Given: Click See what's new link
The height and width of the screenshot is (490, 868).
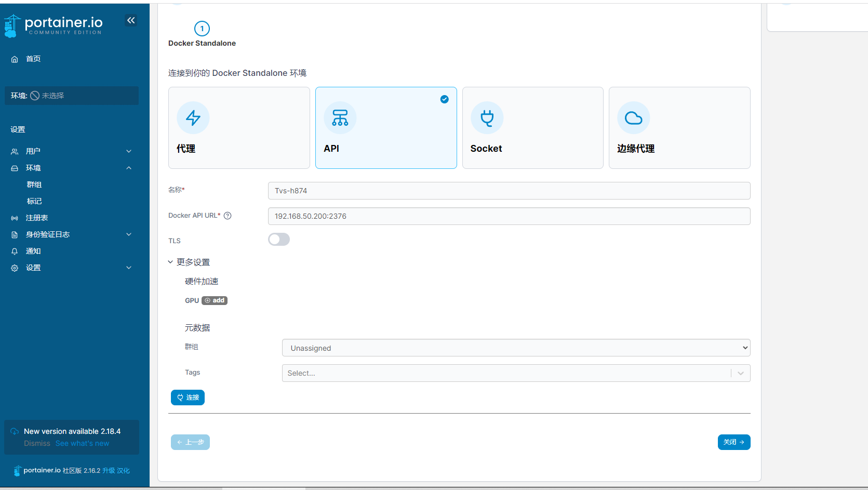Looking at the screenshot, I should pos(82,443).
